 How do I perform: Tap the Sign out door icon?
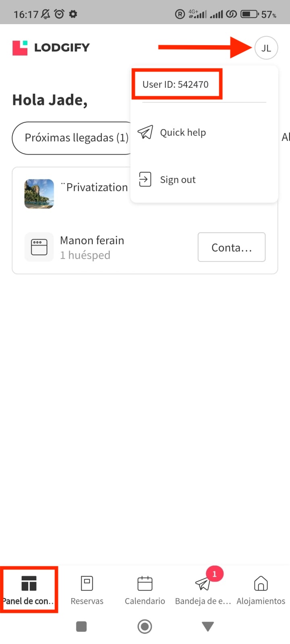pyautogui.click(x=145, y=180)
